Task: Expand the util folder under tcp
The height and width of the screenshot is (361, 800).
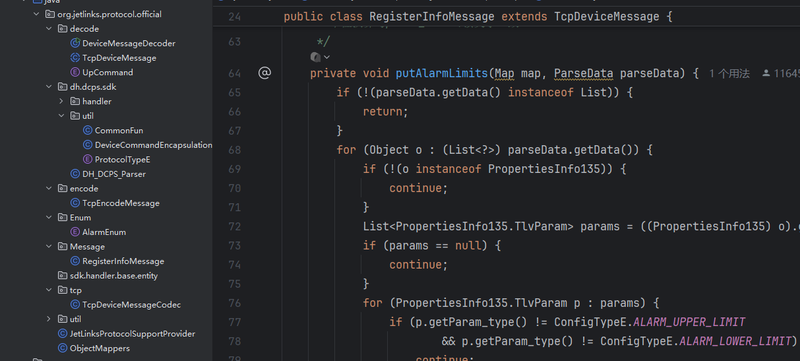Action: coord(49,319)
